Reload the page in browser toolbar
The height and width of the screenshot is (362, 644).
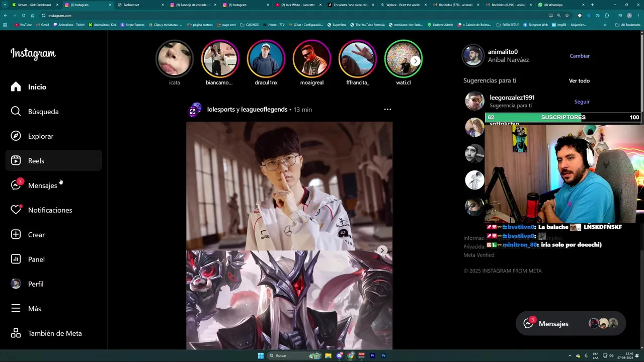[x=23, y=16]
